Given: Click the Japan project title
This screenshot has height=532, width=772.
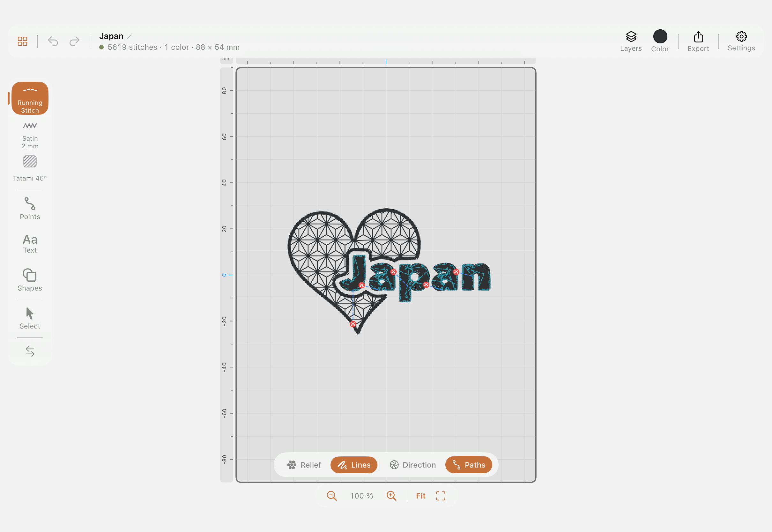Looking at the screenshot, I should [x=111, y=36].
